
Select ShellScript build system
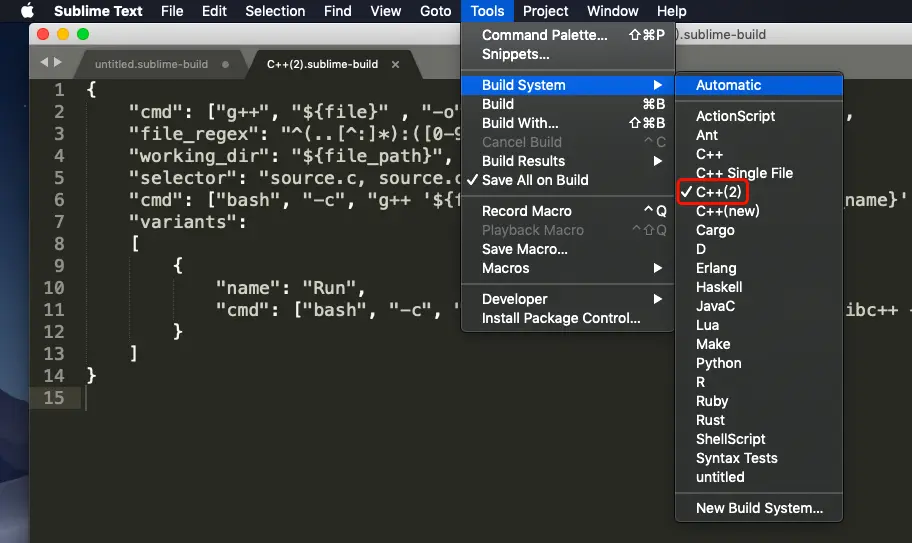coord(759,439)
